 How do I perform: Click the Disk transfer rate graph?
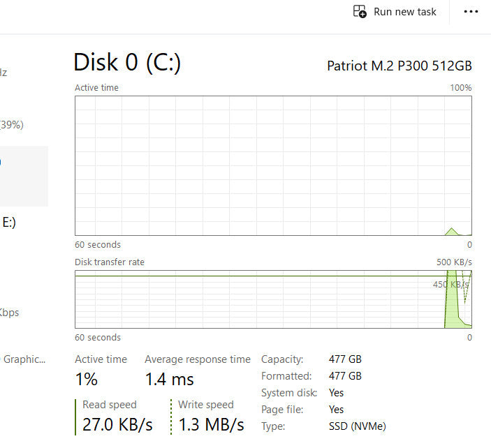click(x=273, y=299)
